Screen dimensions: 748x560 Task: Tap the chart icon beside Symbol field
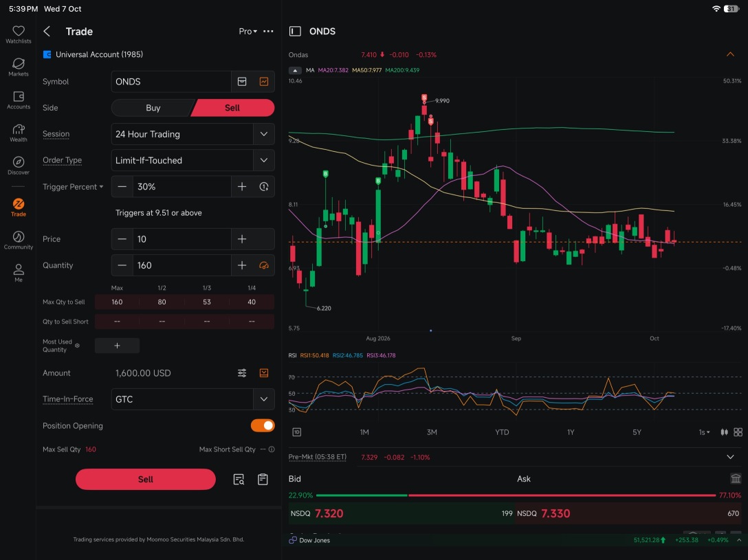click(x=264, y=82)
